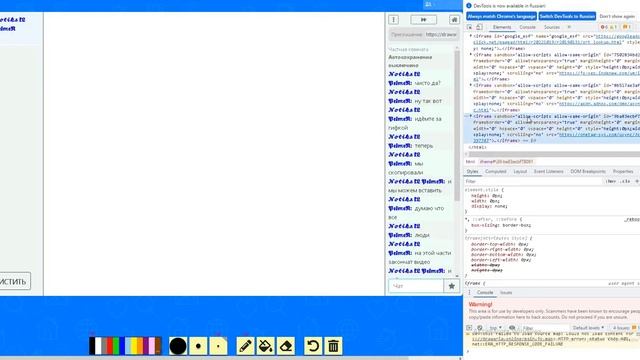Screen dimensions: 640x360
Task: Open the DOM Breakpoints tab
Action: click(588, 171)
